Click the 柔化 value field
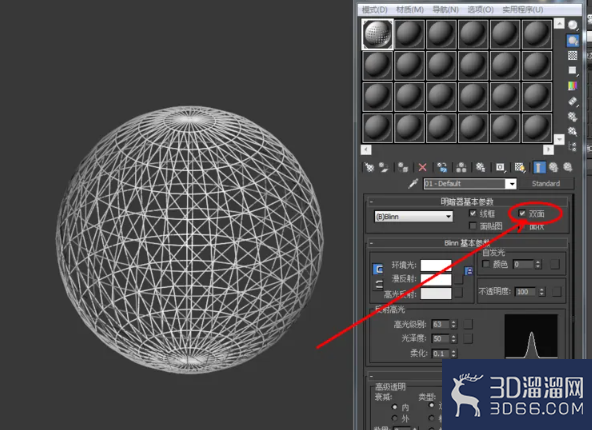The height and width of the screenshot is (430, 592). (440, 353)
